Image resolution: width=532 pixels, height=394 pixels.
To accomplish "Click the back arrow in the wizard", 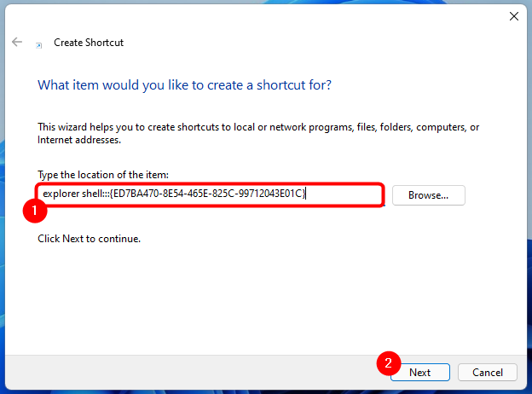I will coord(17,42).
